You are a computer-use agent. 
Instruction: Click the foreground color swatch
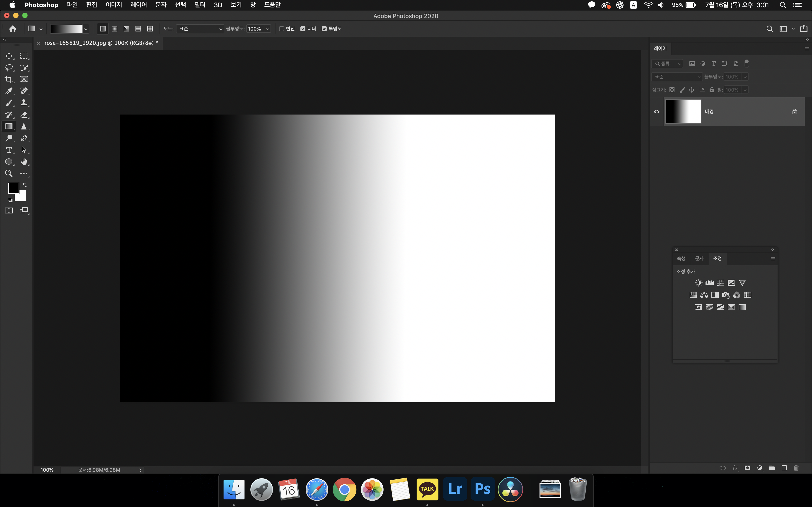tap(13, 188)
